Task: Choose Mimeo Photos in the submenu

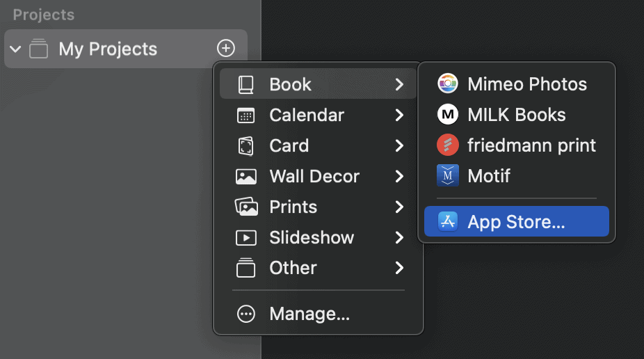Action: click(517, 83)
